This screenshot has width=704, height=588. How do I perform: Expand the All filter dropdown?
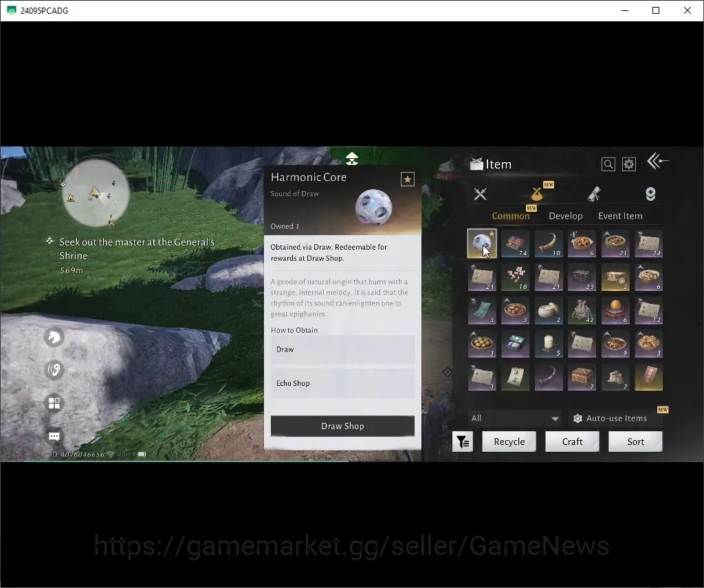[x=515, y=418]
